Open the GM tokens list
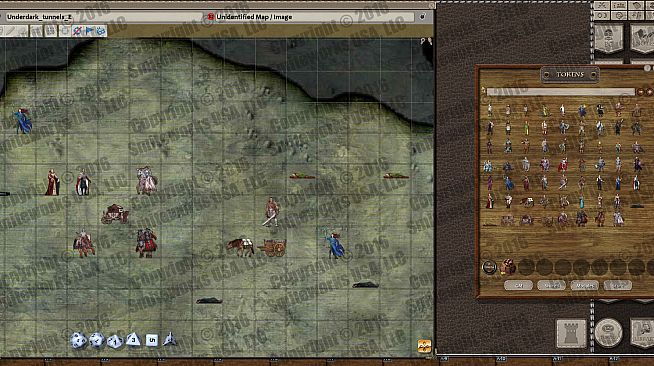Viewport: 654px width, 366px height. coord(518,286)
